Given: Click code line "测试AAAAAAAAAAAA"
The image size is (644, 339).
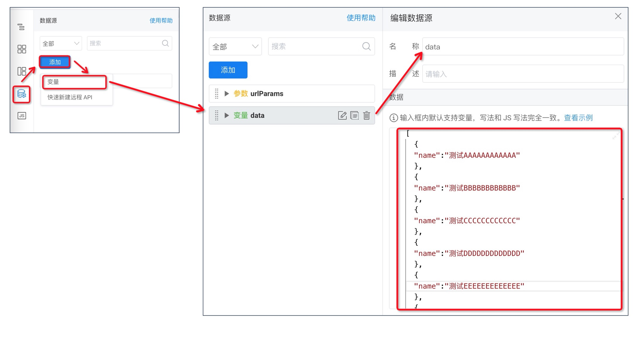Looking at the screenshot, I should pyautogui.click(x=467, y=155).
